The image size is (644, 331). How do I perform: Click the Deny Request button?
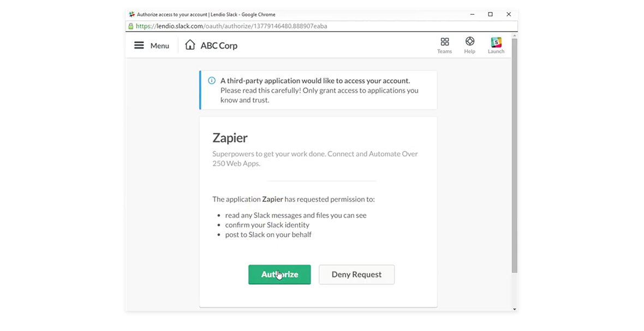click(x=356, y=274)
